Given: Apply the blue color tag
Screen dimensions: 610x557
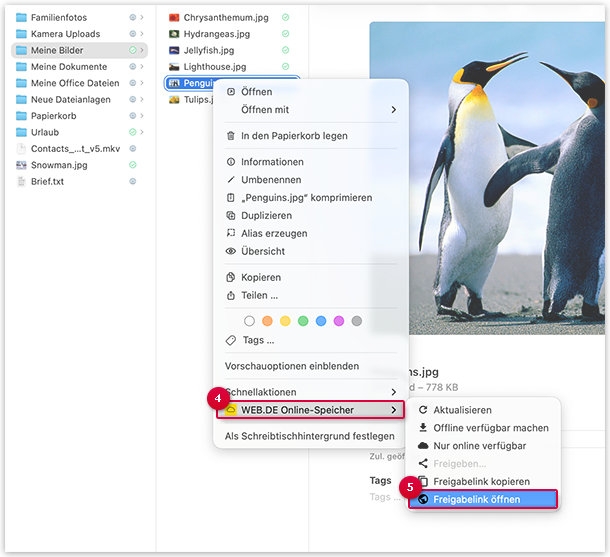Looking at the screenshot, I should (x=321, y=321).
